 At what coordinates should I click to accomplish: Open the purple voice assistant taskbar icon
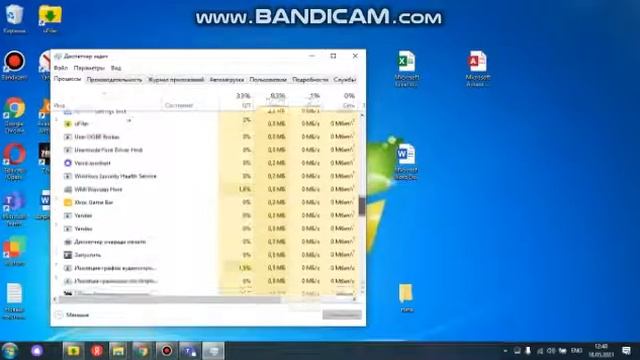[x=37, y=351]
